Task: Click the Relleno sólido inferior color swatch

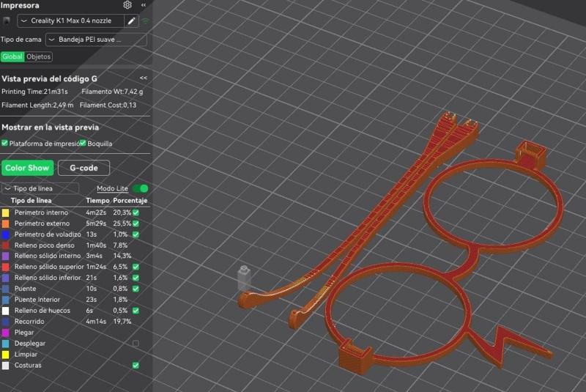Action: [x=6, y=278]
